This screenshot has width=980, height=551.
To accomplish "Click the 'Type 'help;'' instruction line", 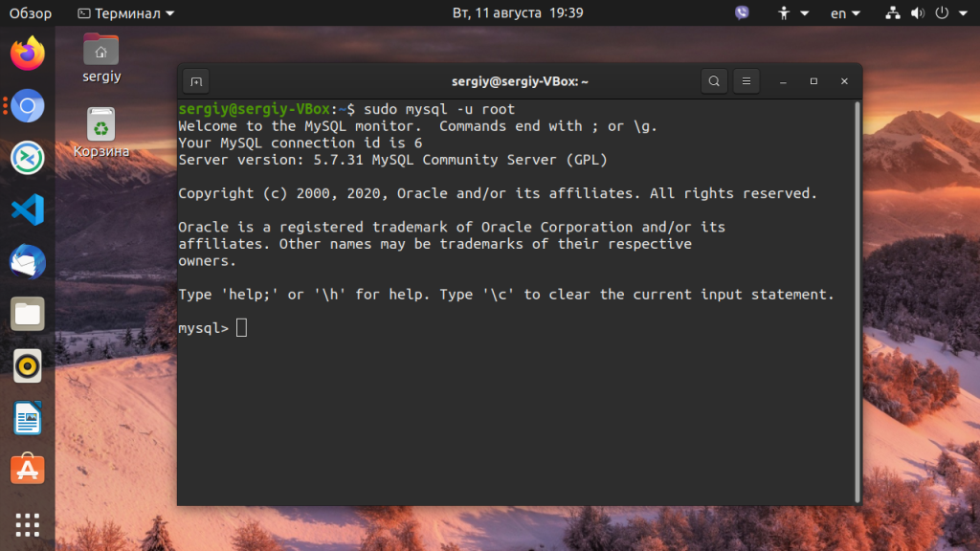I will [x=506, y=295].
